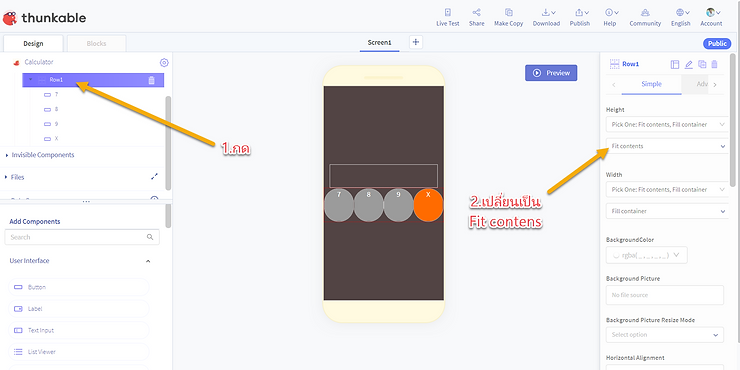Add a new screen with plus button
This screenshot has height=370, width=740.
(416, 42)
